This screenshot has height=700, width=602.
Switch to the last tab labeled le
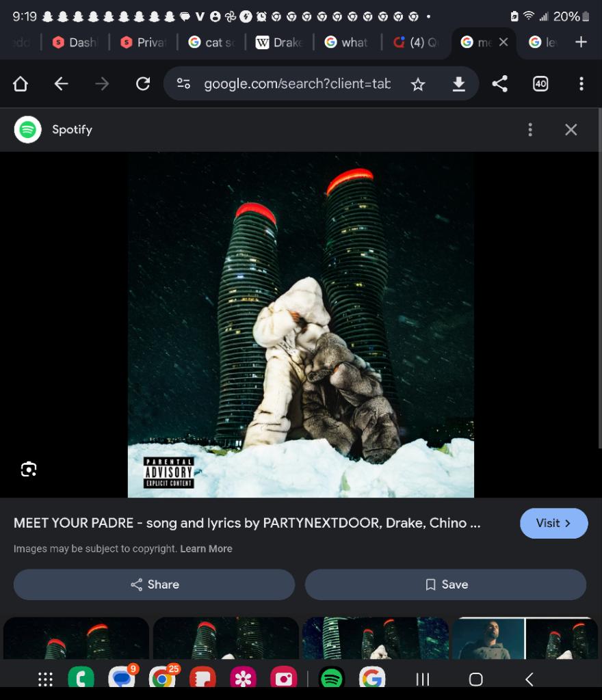click(x=543, y=42)
